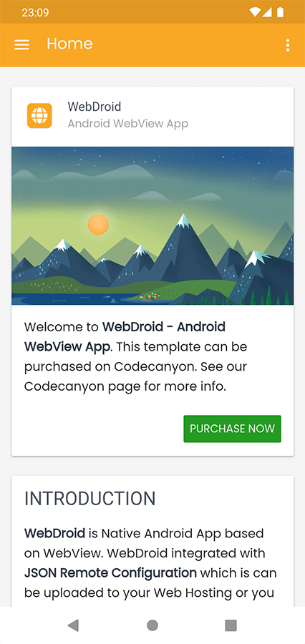Click the PURCHASE NOW button
This screenshot has width=305, height=644.
coord(232,429)
